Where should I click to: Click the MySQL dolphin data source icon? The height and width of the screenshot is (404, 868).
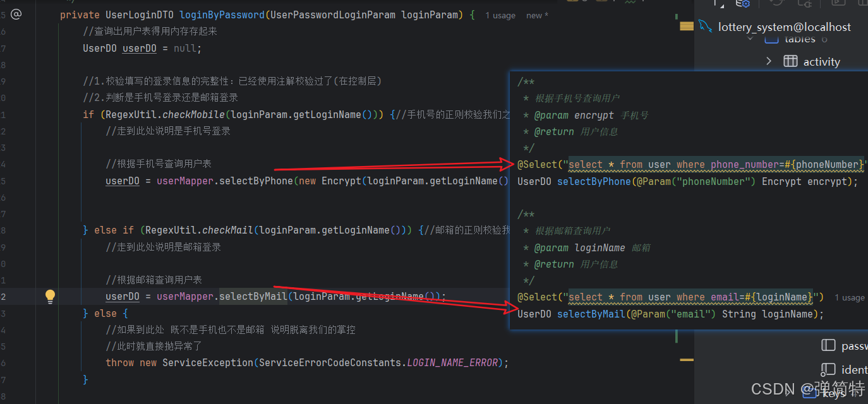click(x=704, y=27)
